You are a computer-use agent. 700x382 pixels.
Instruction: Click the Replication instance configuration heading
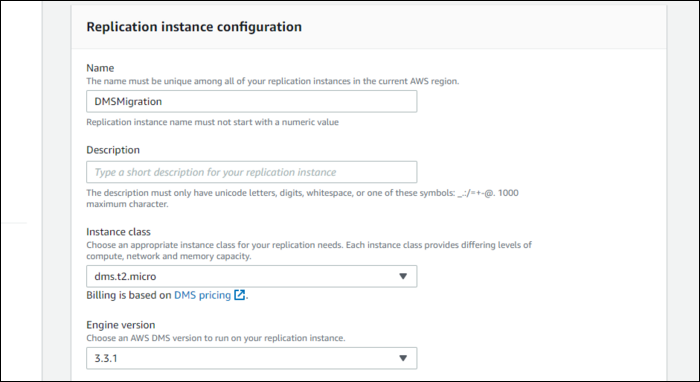(x=194, y=27)
